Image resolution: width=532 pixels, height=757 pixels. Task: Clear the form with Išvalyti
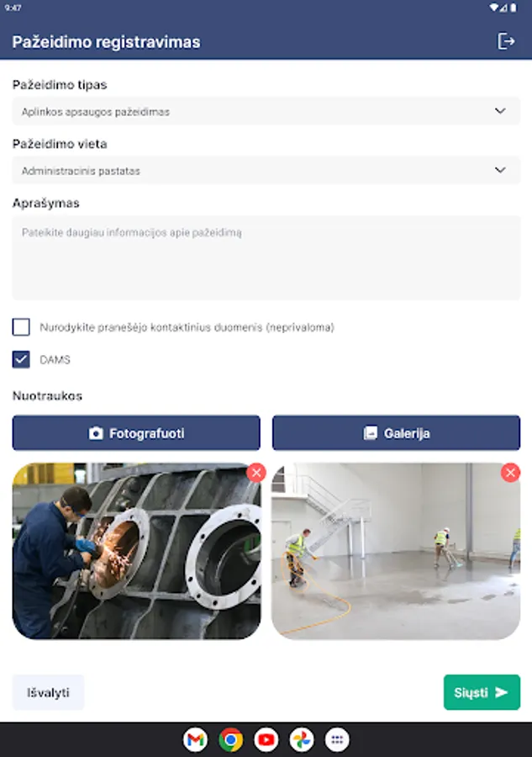coord(48,692)
